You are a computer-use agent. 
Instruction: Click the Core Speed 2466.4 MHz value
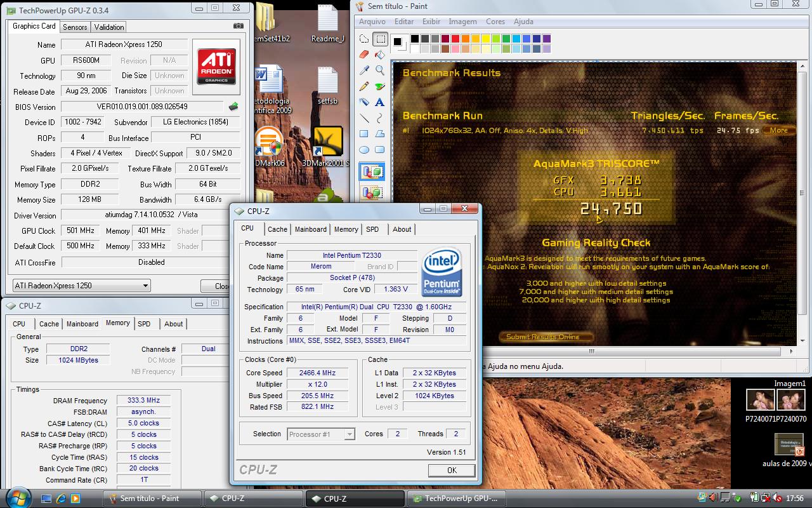[317, 373]
